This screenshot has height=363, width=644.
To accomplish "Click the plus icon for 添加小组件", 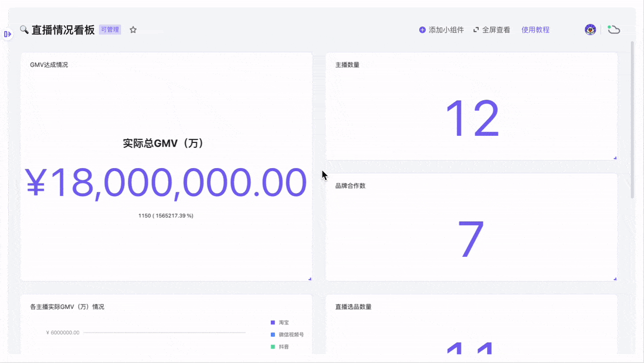I will coord(422,30).
